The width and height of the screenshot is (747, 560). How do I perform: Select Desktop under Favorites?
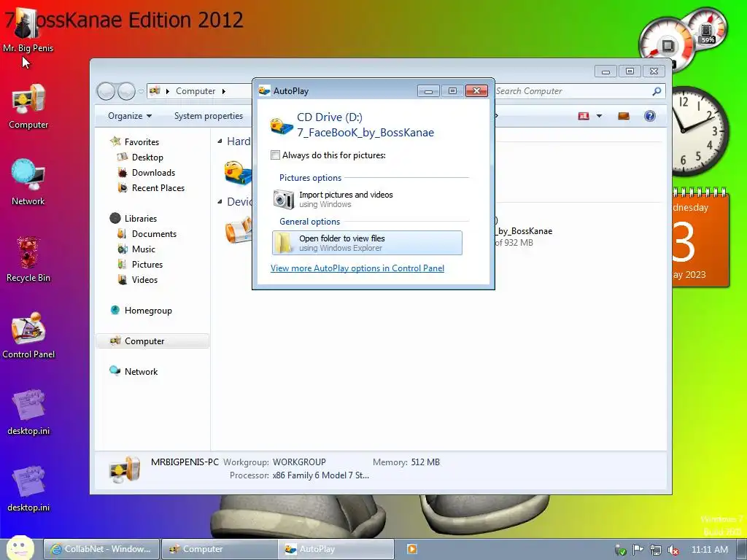click(x=147, y=157)
